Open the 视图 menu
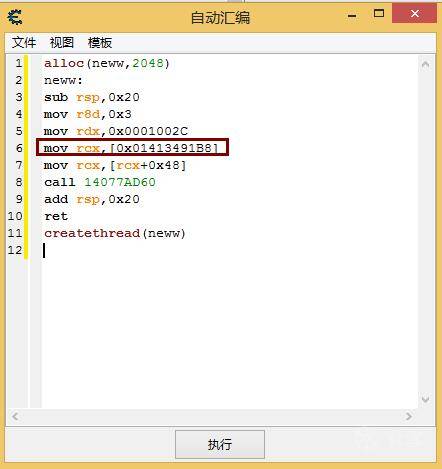This screenshot has width=442, height=469. 62,43
